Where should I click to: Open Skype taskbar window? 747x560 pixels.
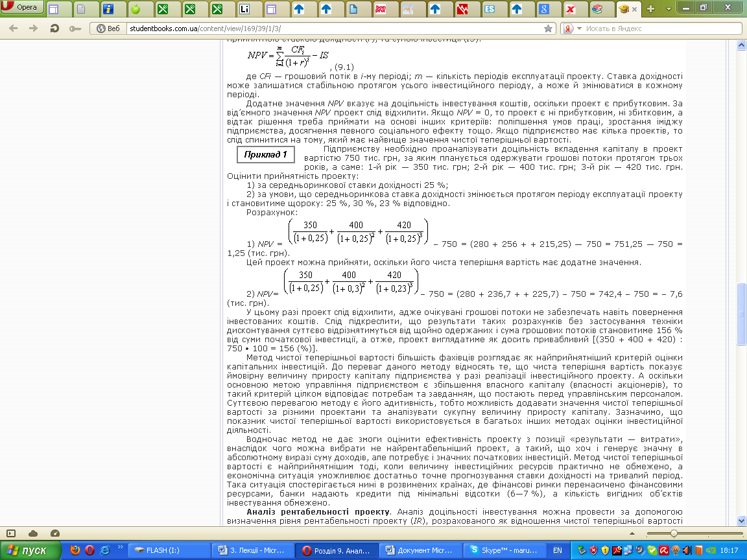[505, 550]
